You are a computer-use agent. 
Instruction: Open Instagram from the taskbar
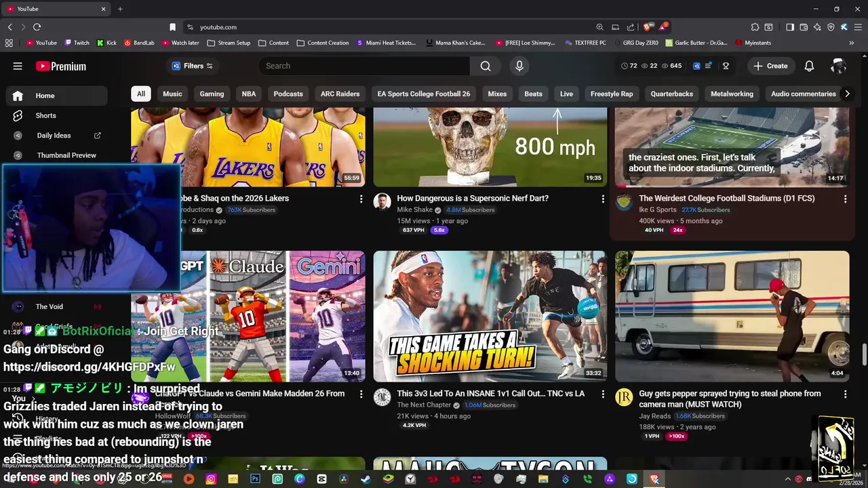click(211, 479)
